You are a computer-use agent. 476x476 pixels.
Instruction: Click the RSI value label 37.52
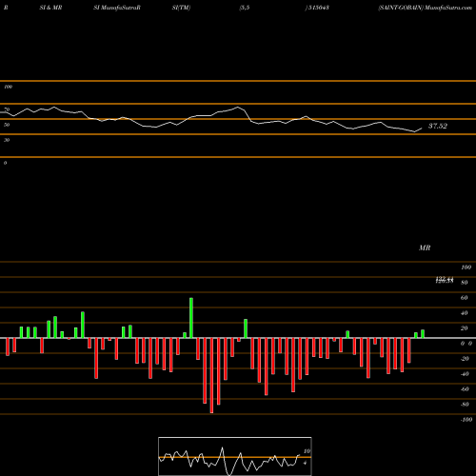point(438,126)
